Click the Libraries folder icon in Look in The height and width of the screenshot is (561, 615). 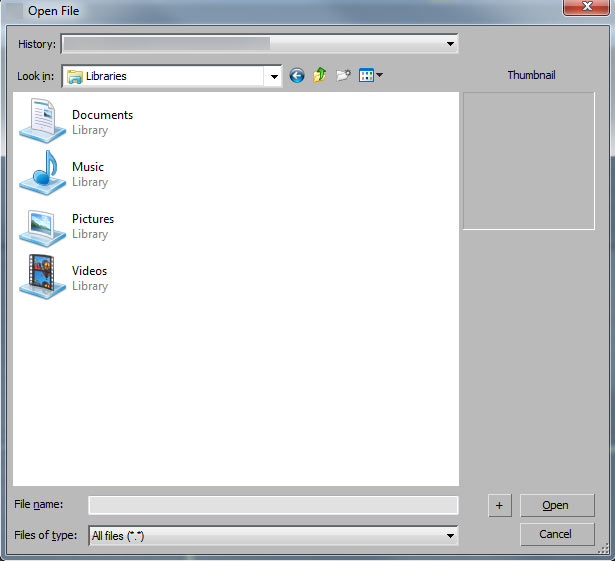pyautogui.click(x=75, y=76)
